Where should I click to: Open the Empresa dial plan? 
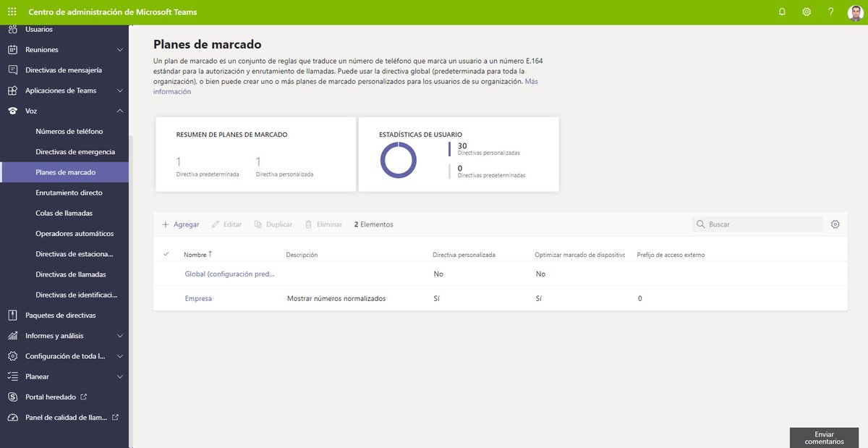tap(198, 298)
